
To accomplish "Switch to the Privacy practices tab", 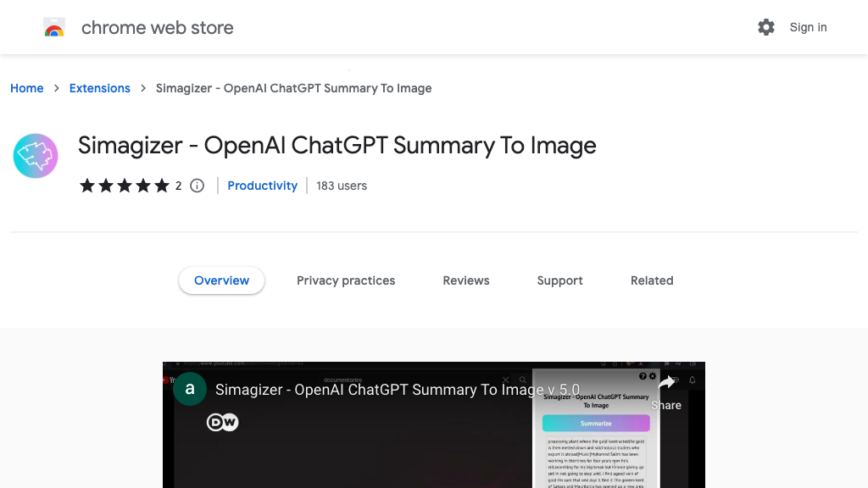I will tap(346, 280).
